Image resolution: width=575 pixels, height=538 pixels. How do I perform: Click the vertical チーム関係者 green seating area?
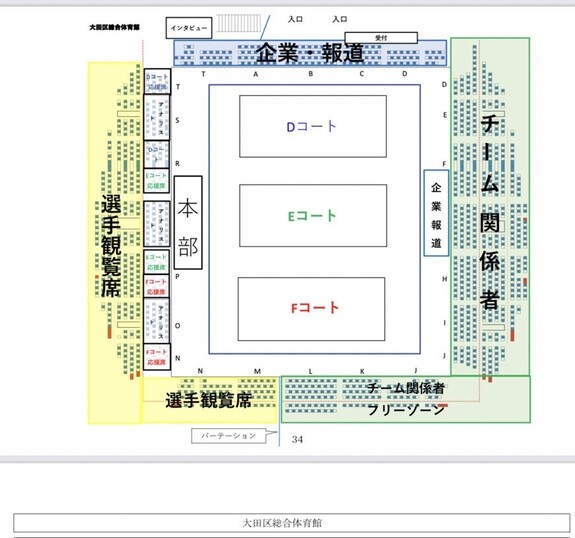tap(490, 207)
